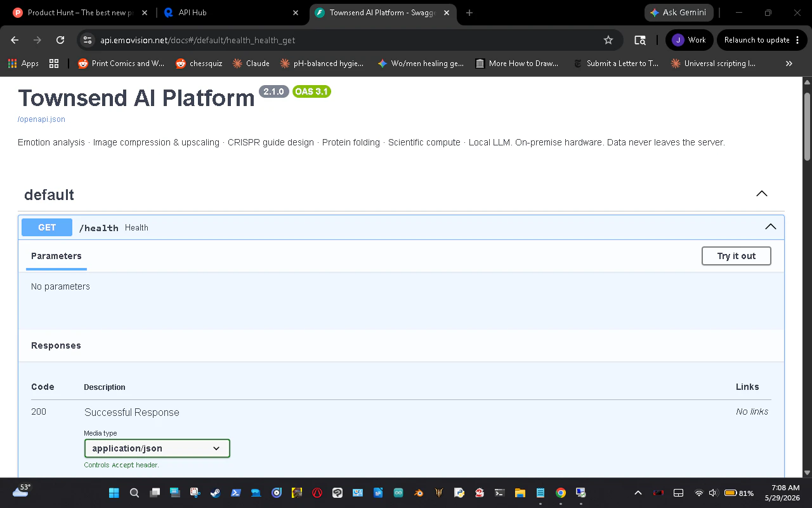The image size is (812, 508).
Task: Click the page vertical scrollbar thumb
Action: point(807,126)
